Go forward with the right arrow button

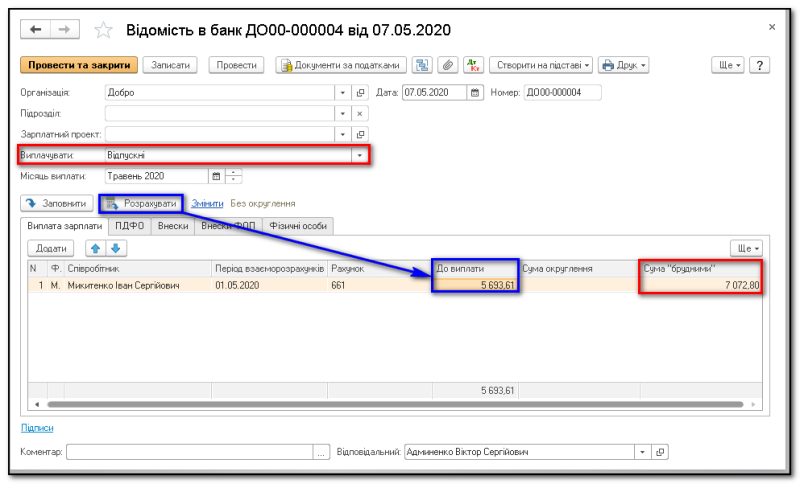click(65, 30)
